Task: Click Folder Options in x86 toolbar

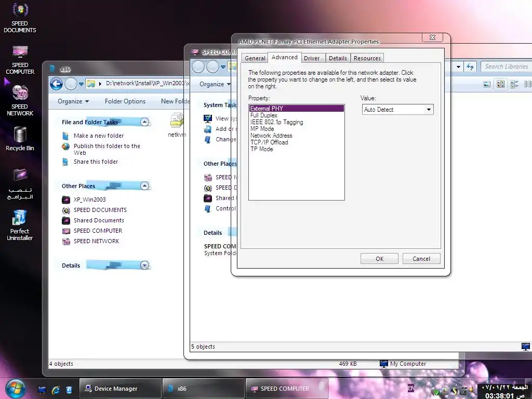Action: (125, 101)
